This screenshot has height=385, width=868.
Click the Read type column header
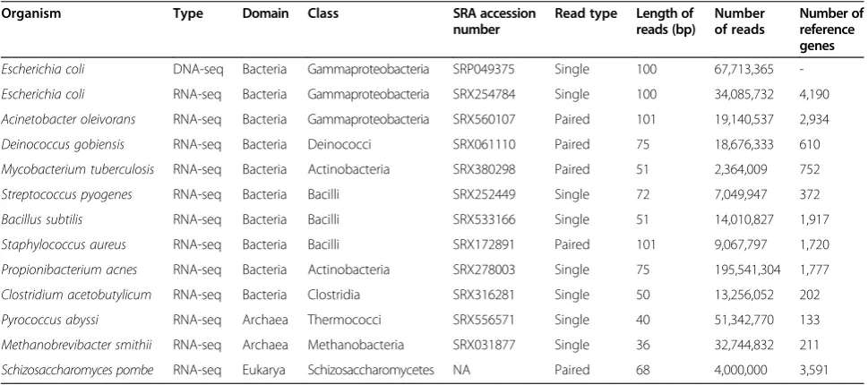pos(586,13)
